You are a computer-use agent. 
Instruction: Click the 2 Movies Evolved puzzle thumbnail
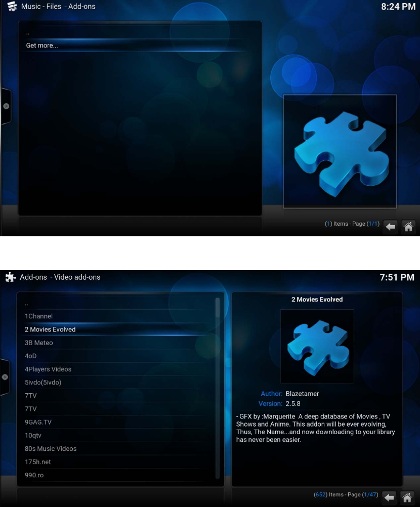coord(317,346)
